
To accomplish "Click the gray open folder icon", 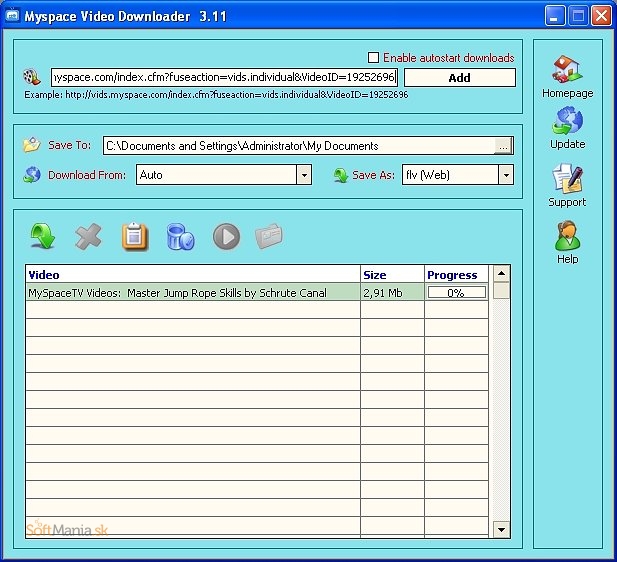I will [x=269, y=236].
